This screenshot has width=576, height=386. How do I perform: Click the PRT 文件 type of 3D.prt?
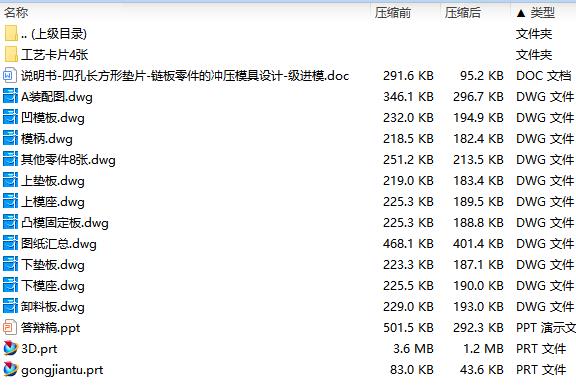[541, 349]
